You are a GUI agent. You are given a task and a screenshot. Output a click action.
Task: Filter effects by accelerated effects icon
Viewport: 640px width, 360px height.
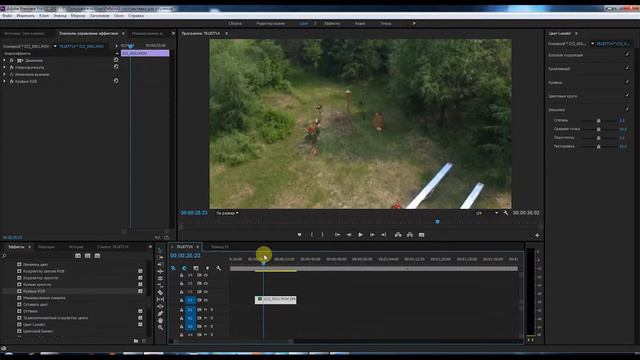click(x=78, y=256)
